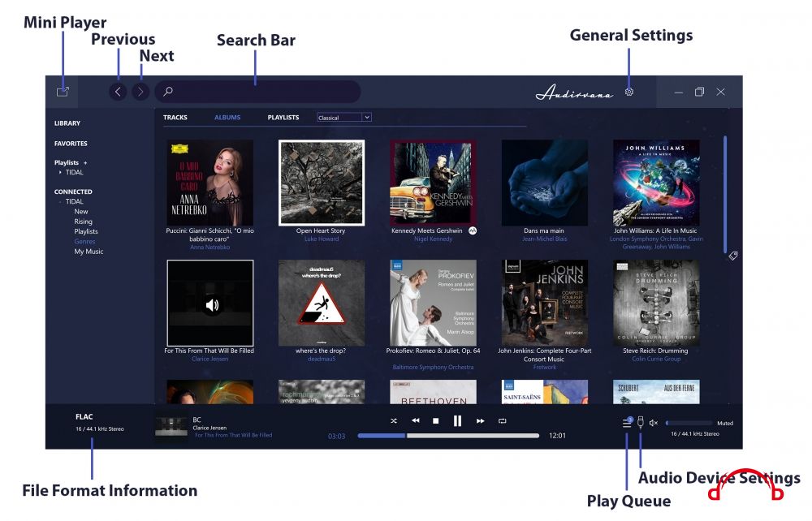Toggle repeat mode

[502, 420]
